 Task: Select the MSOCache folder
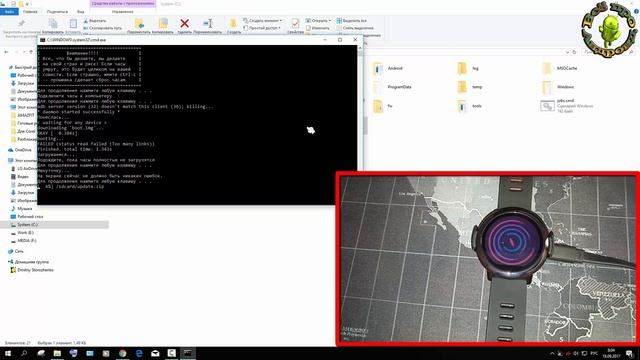coord(560,68)
